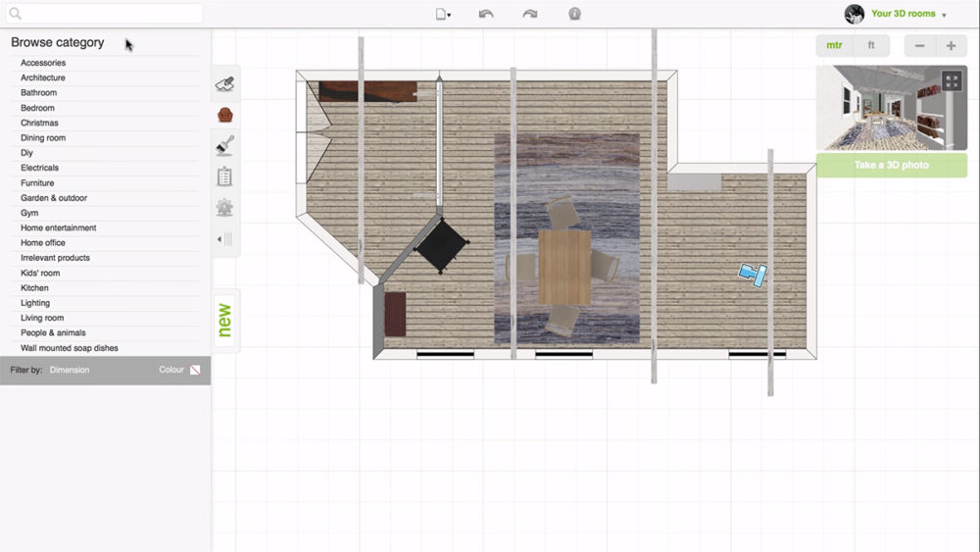Select the wooden dining table
The height and width of the screenshot is (552, 980).
tap(564, 268)
